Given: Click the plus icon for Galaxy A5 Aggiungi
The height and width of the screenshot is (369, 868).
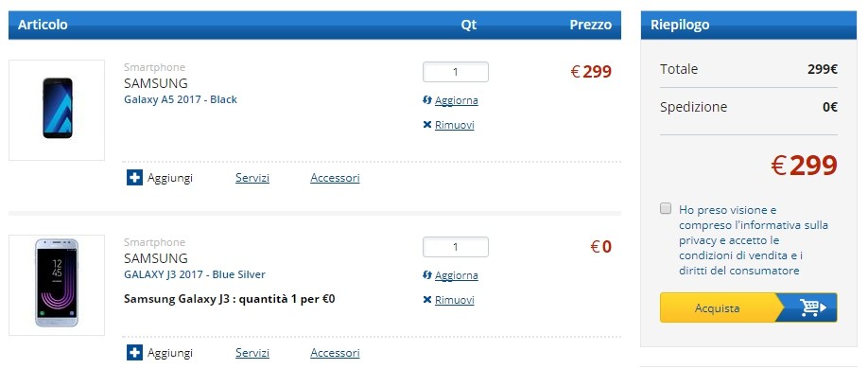Looking at the screenshot, I should [x=134, y=178].
